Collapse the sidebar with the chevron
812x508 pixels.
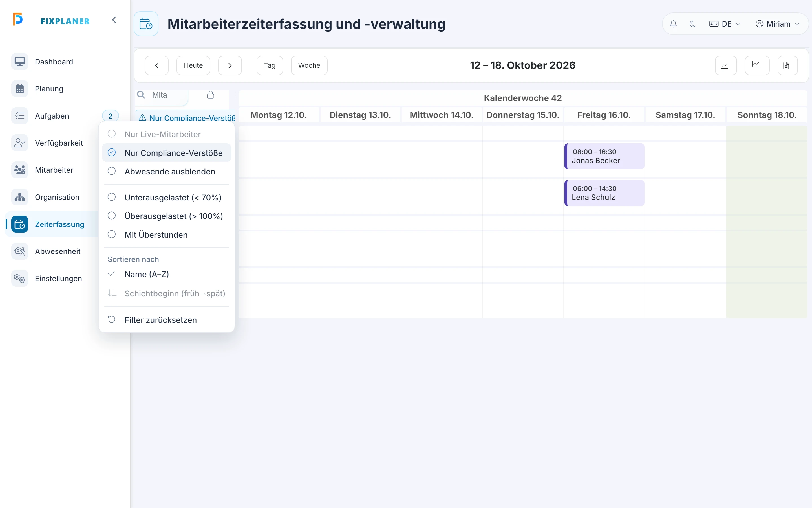pyautogui.click(x=114, y=20)
